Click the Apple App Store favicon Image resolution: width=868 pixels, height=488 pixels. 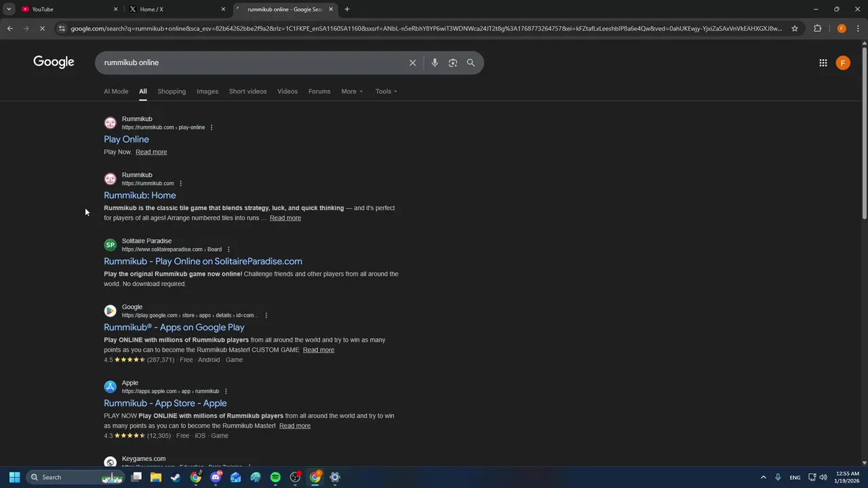click(110, 387)
